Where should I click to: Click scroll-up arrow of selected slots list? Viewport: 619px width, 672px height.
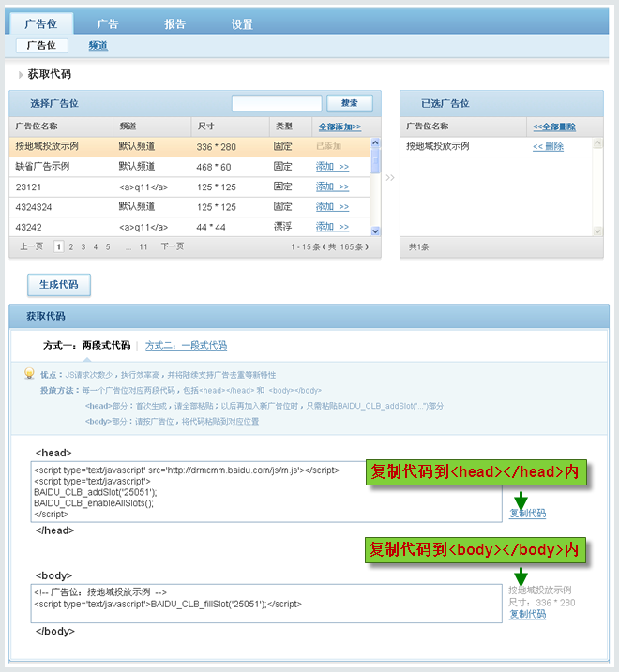[597, 143]
